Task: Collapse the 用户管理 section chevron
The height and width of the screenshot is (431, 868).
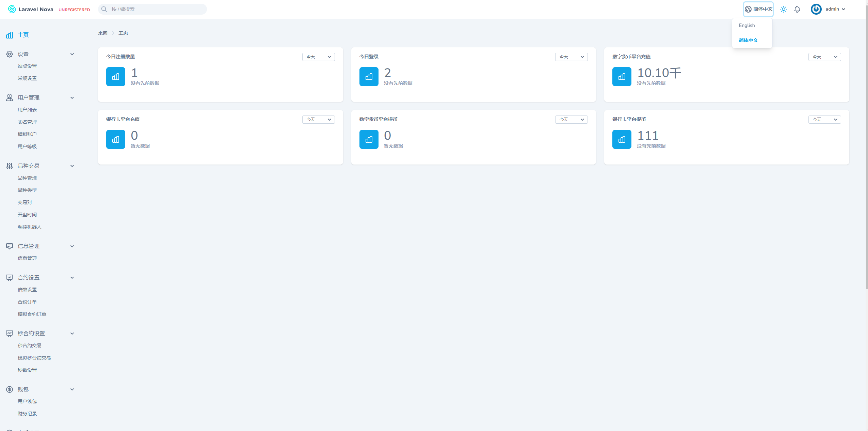Action: pos(72,98)
